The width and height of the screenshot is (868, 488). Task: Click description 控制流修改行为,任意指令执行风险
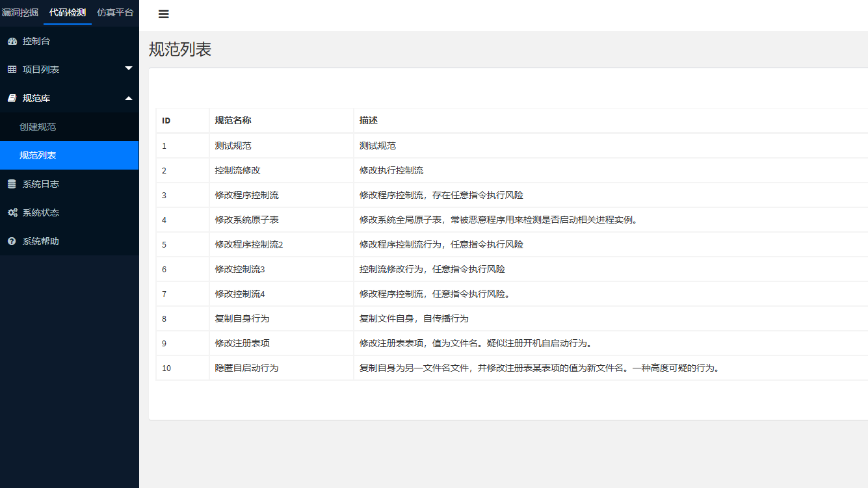432,269
